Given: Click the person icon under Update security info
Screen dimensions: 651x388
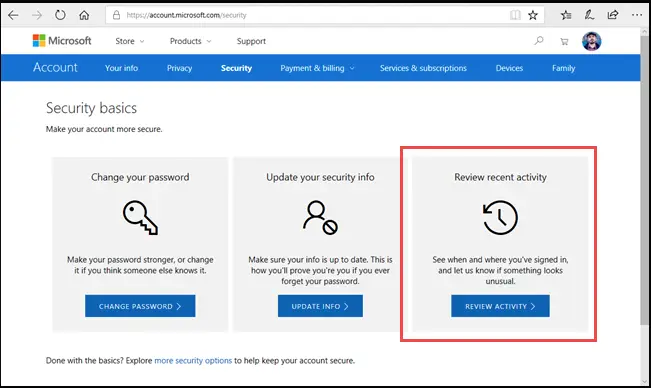Looking at the screenshot, I should coord(320,217).
